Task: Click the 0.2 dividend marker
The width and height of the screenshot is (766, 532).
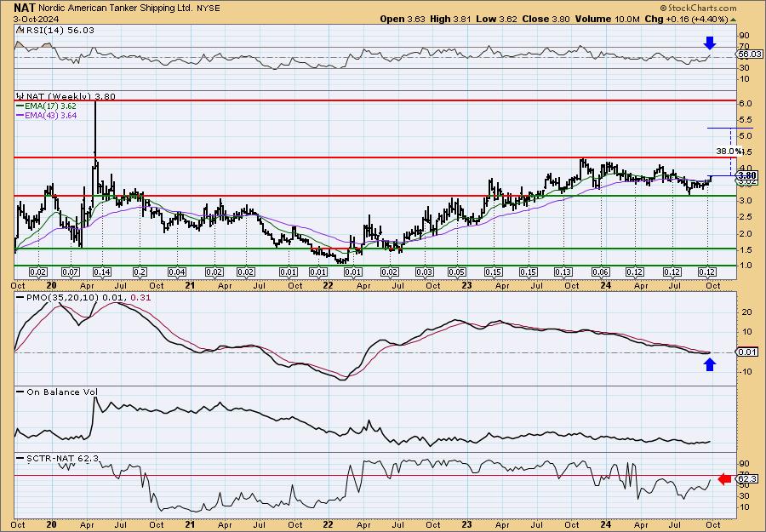Action: point(140,272)
